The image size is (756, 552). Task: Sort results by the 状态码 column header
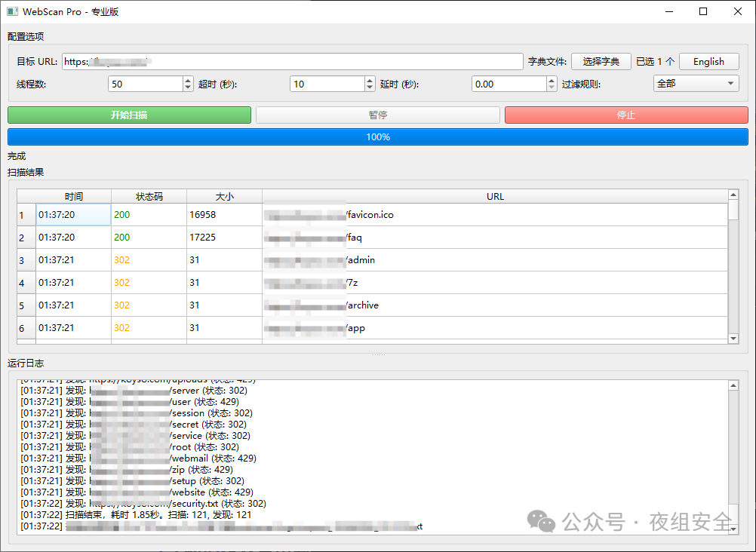[x=149, y=196]
